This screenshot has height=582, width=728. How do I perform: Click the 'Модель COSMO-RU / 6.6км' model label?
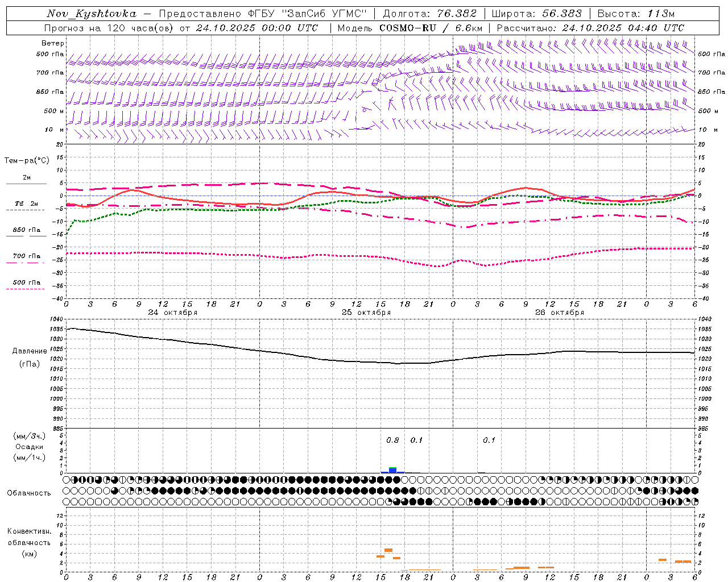(409, 28)
